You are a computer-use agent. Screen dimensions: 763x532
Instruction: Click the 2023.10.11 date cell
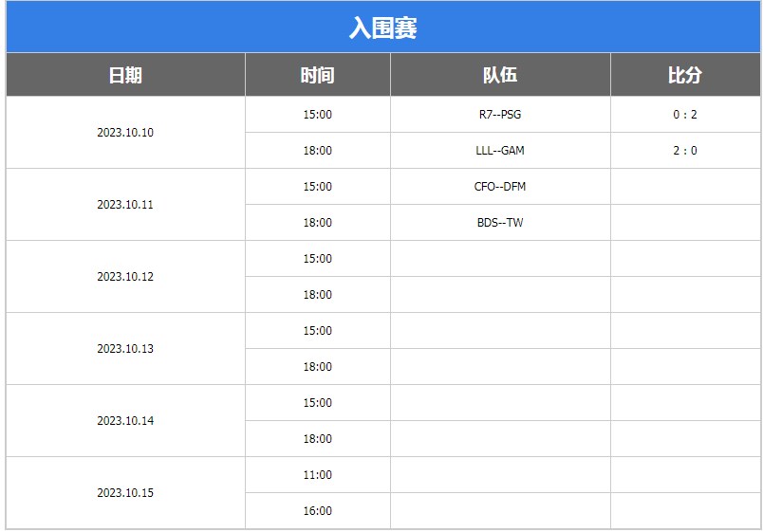[125, 205]
